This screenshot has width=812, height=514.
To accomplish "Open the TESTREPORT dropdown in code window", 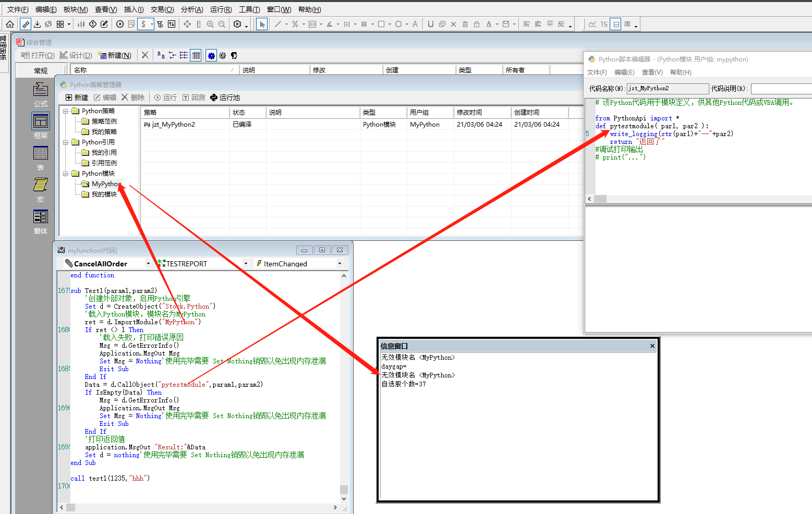I will click(246, 264).
